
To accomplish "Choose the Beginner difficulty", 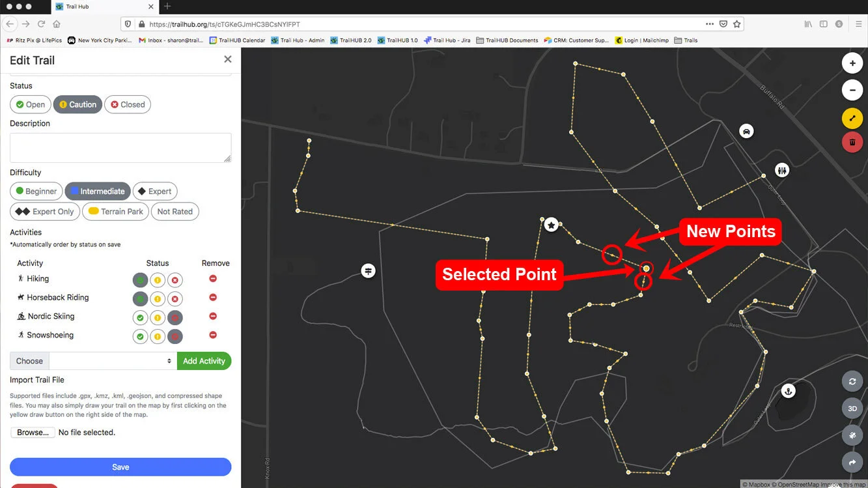I will [x=36, y=192].
